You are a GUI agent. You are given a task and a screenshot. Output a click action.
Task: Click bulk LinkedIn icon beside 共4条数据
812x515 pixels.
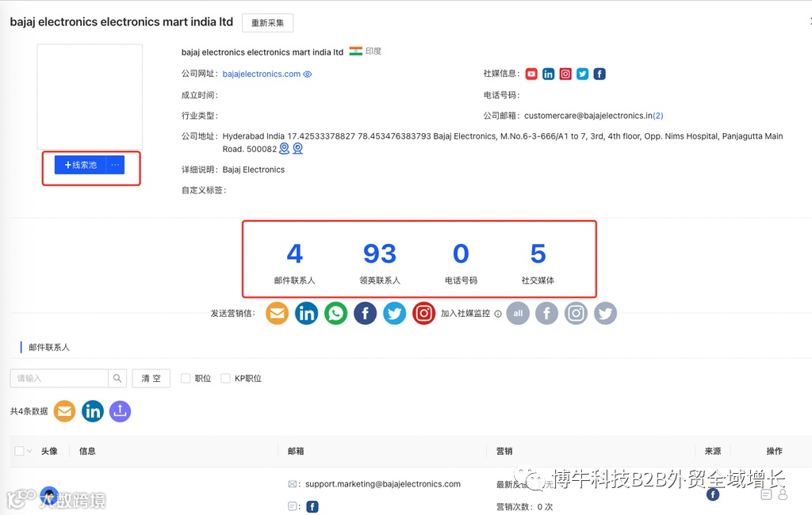(x=93, y=411)
